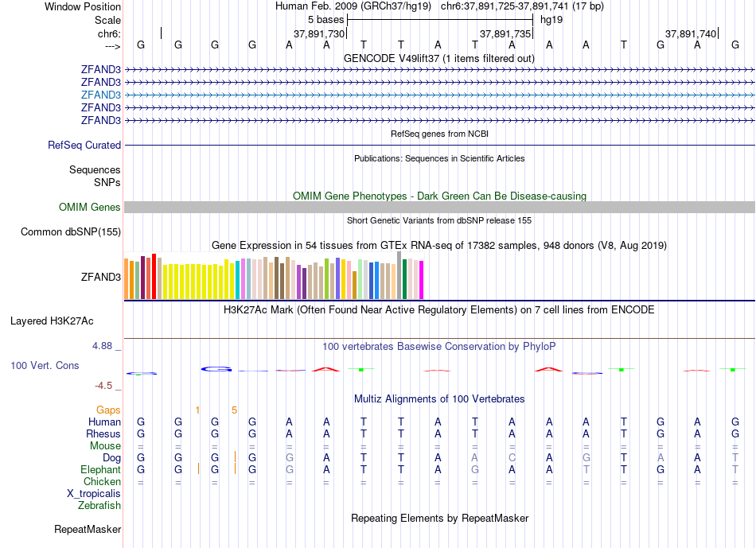Click 'Short Genetic Variants from dbSNP release 155' title

point(439,220)
